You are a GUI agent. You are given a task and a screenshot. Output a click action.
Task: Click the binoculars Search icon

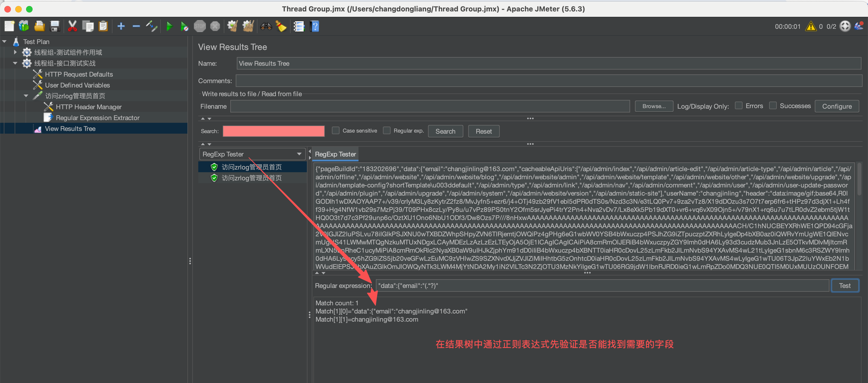tap(266, 26)
